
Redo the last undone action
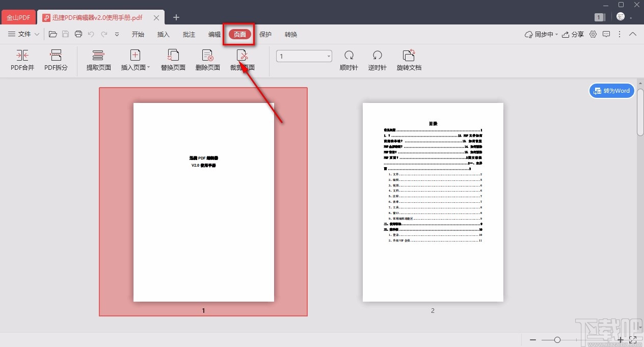pos(104,34)
